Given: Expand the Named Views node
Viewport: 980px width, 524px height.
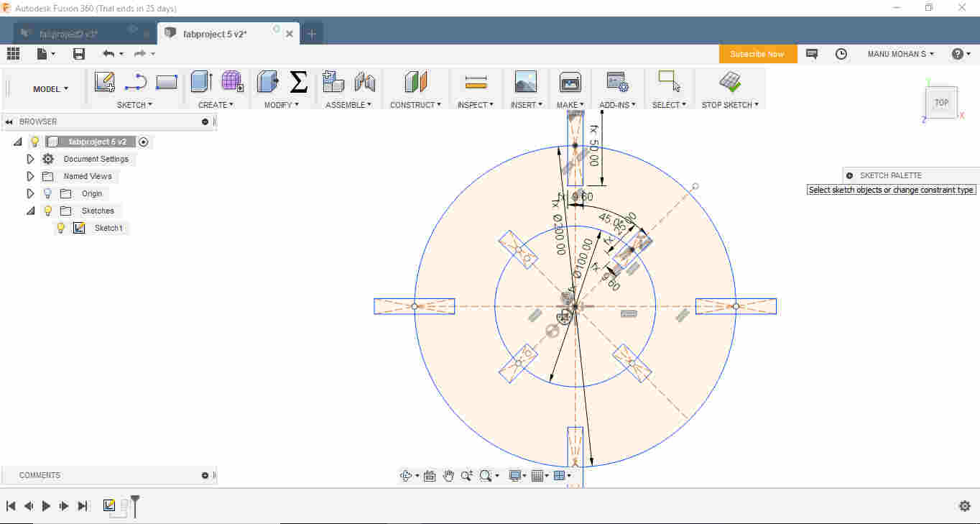Looking at the screenshot, I should [30, 176].
